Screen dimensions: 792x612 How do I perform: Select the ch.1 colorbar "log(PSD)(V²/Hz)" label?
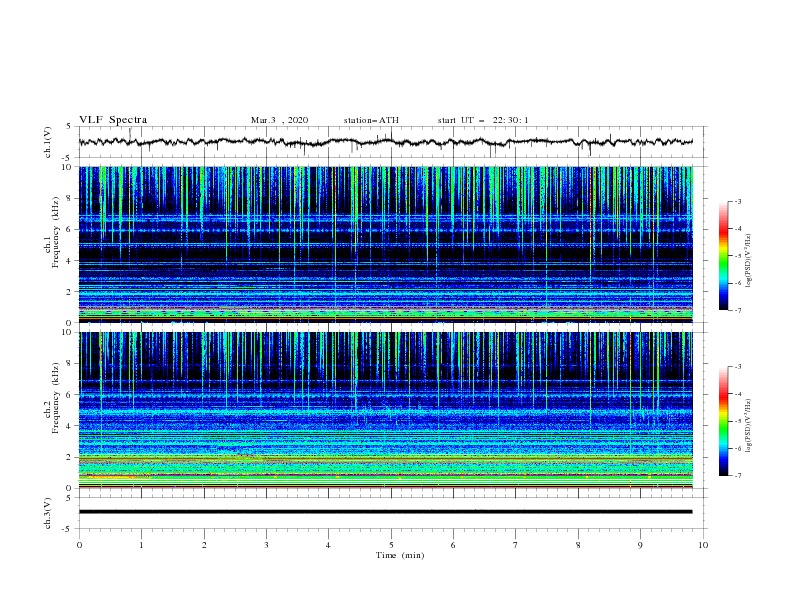748,261
